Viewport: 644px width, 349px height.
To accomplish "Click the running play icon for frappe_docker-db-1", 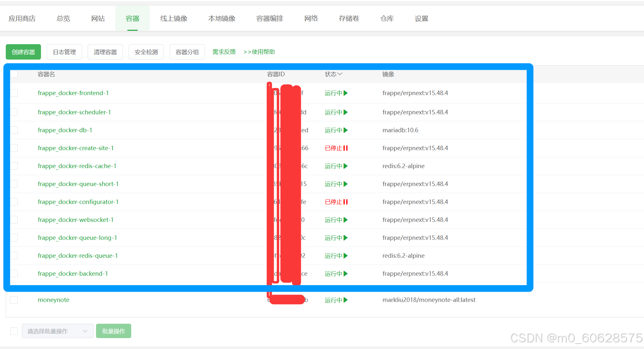I will 346,130.
